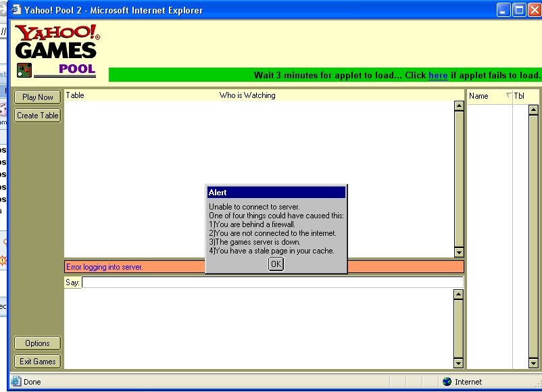Open the Options button
The width and height of the screenshot is (542, 392).
[x=38, y=343]
